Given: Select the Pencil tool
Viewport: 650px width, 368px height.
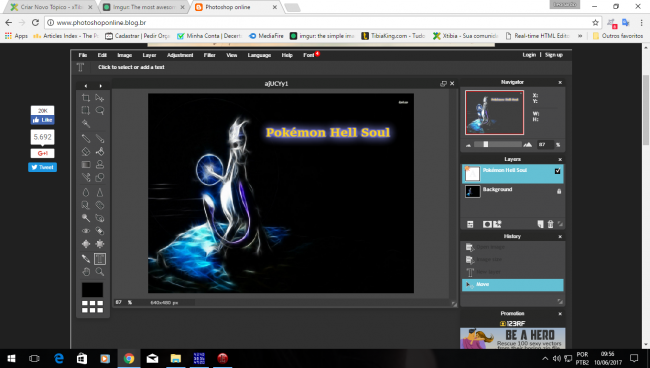Looking at the screenshot, I should 86,138.
